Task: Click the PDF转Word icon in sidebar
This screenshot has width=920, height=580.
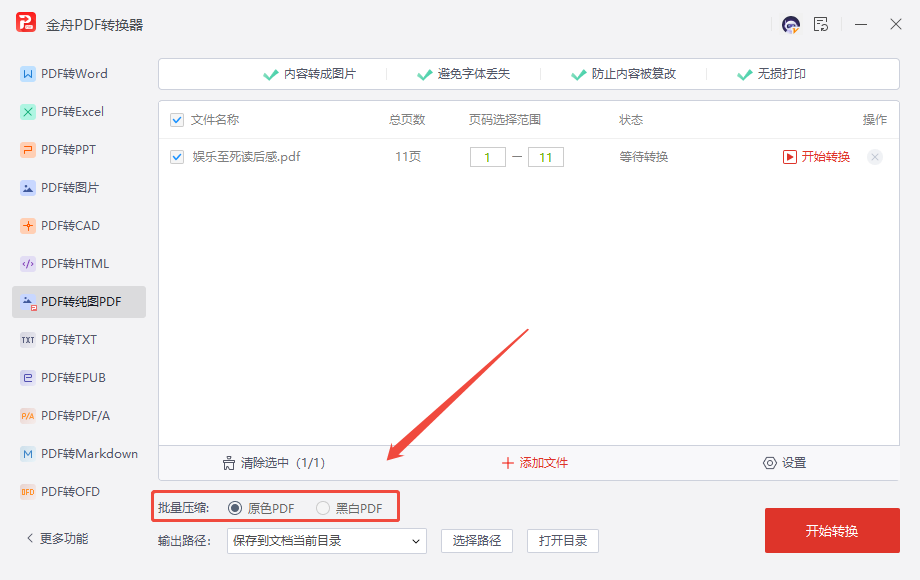Action: [x=28, y=74]
